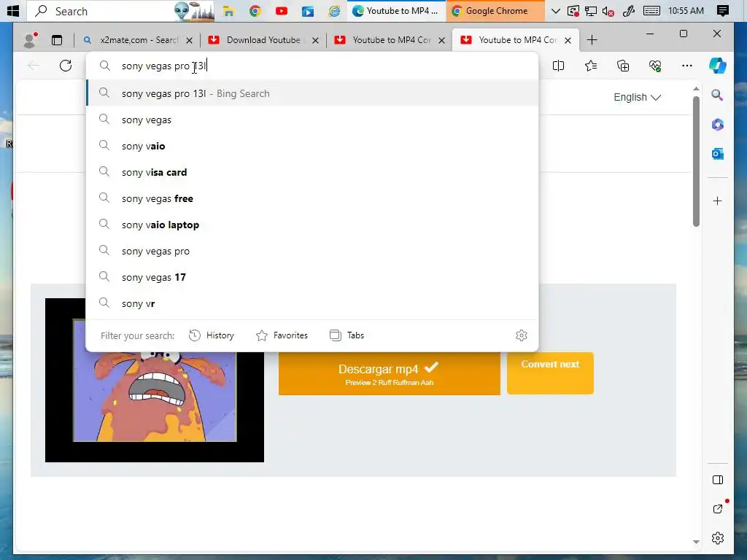Choose 'sony vegas pro 13l - Bing Search' suggestion

(312, 93)
